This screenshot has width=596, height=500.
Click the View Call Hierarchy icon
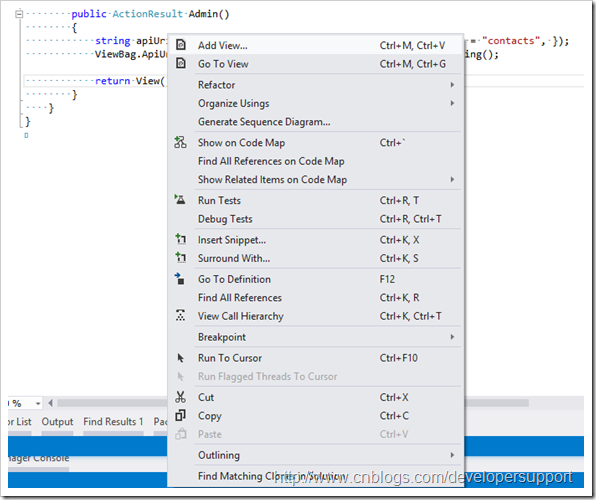(x=181, y=316)
